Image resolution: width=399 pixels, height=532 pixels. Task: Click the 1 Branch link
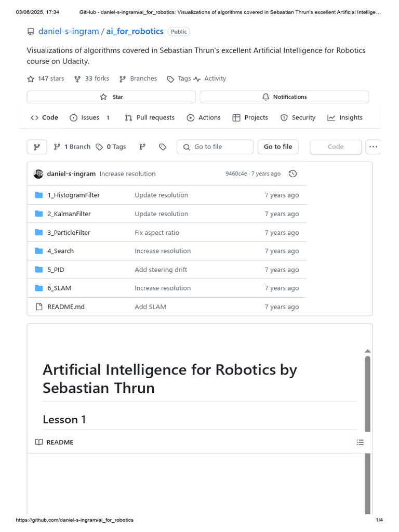[x=72, y=147]
